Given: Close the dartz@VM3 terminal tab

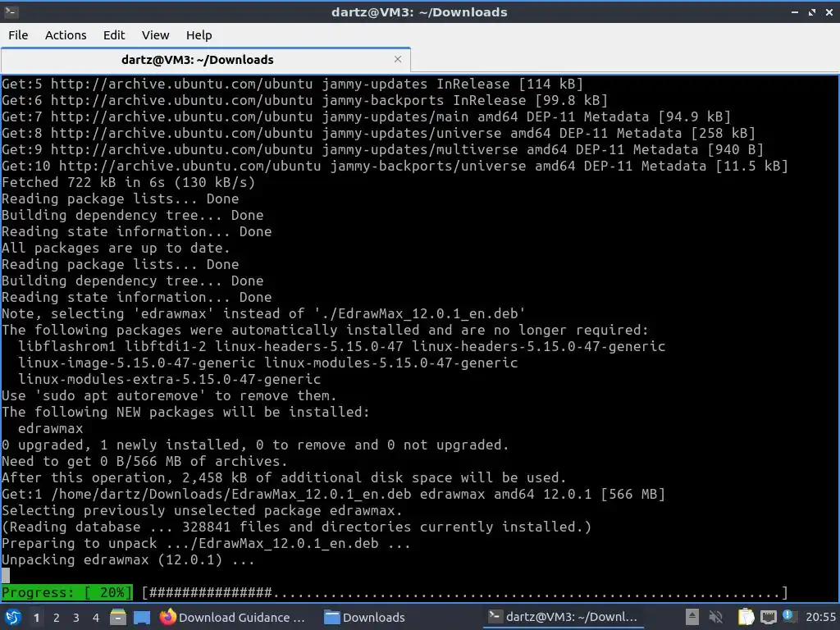Looking at the screenshot, I should point(398,59).
